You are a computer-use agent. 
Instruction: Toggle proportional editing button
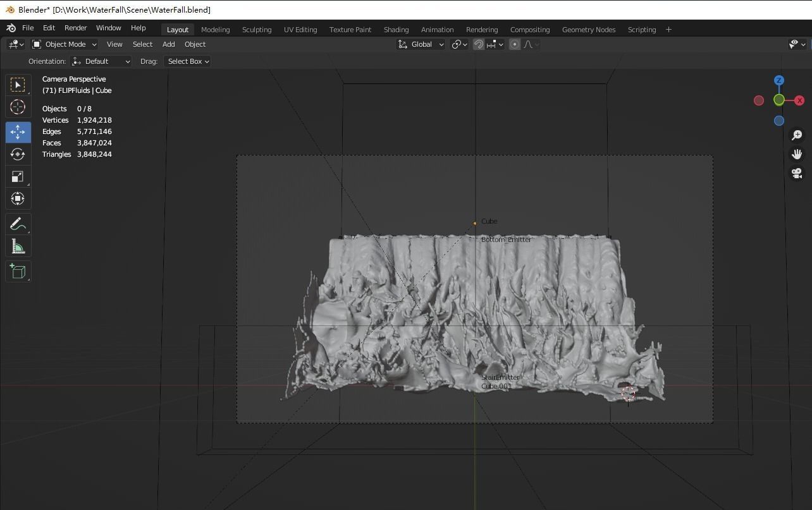tap(515, 44)
